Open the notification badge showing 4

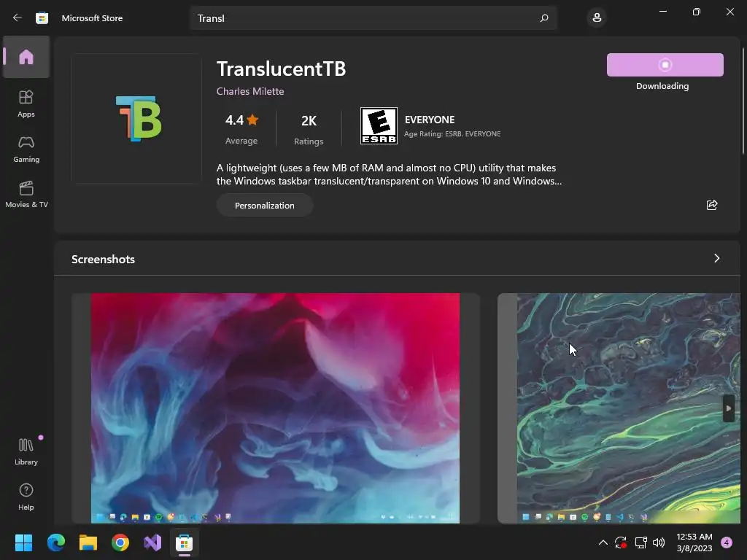727,542
